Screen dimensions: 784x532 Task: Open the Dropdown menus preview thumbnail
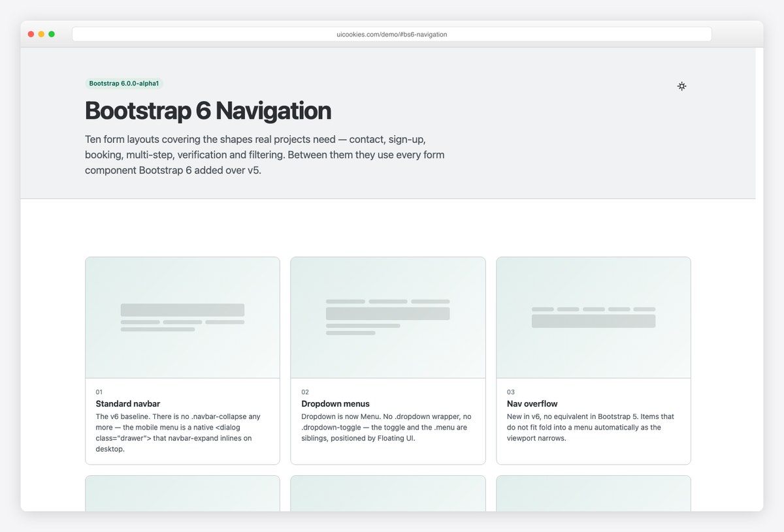[x=388, y=318]
